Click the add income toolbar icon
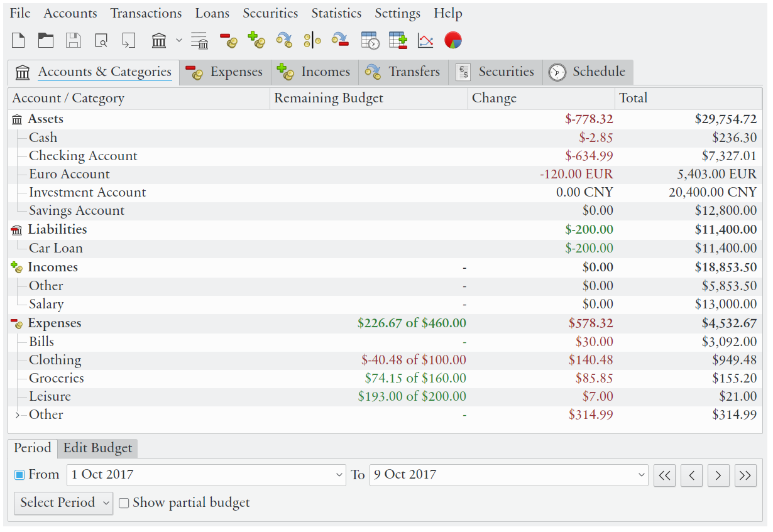The height and width of the screenshot is (532, 773). (256, 41)
